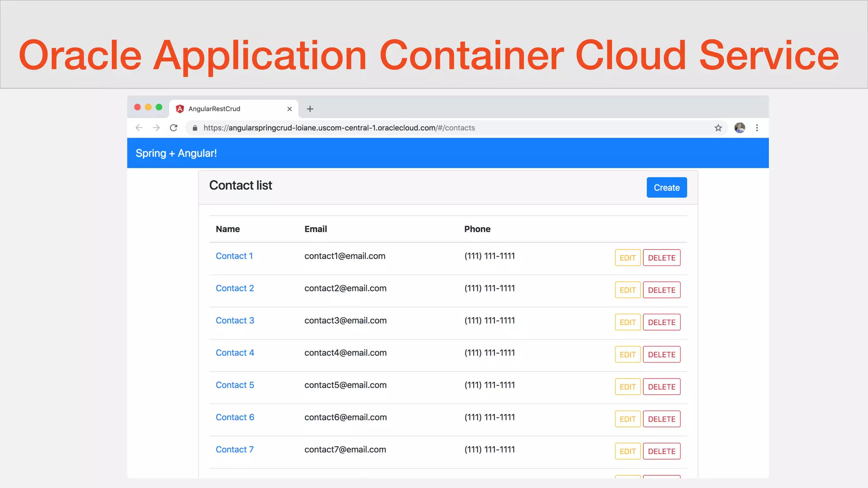This screenshot has height=488, width=868.
Task: Click the Contact list heading
Action: pos(241,185)
